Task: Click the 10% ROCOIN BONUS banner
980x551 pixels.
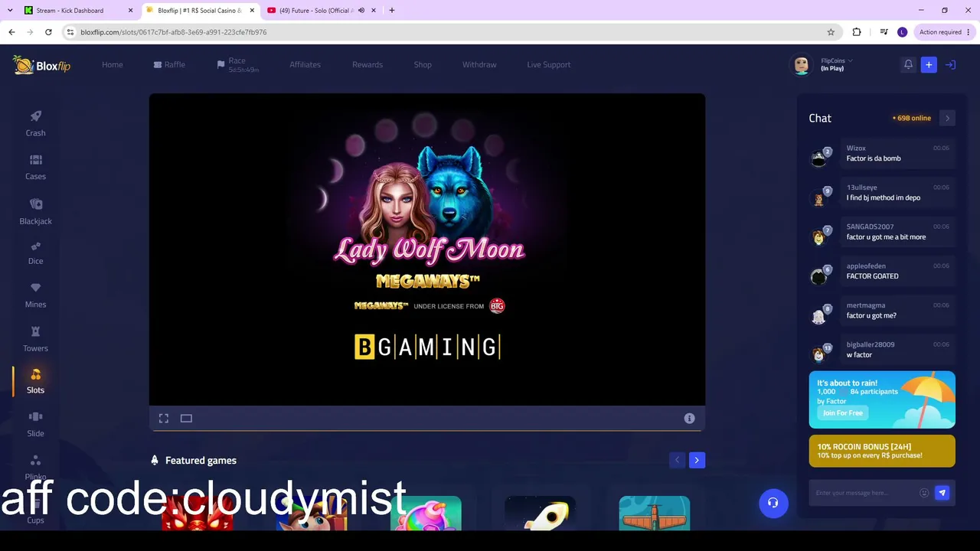Action: pyautogui.click(x=882, y=451)
